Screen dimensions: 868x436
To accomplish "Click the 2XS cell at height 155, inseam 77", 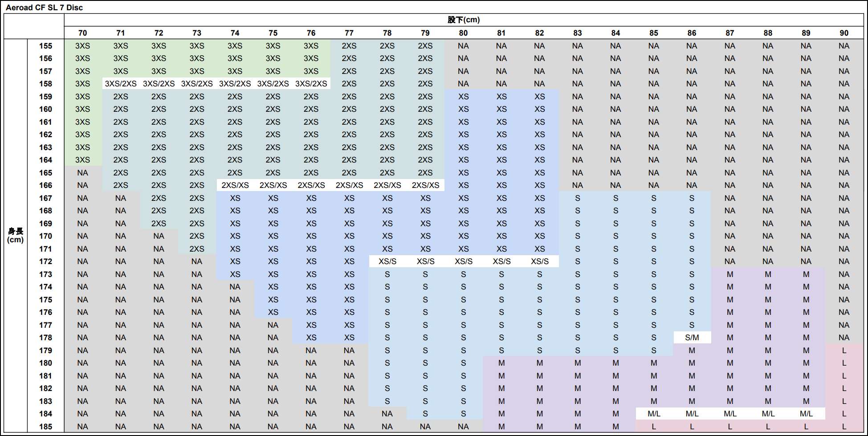I will click(x=349, y=46).
